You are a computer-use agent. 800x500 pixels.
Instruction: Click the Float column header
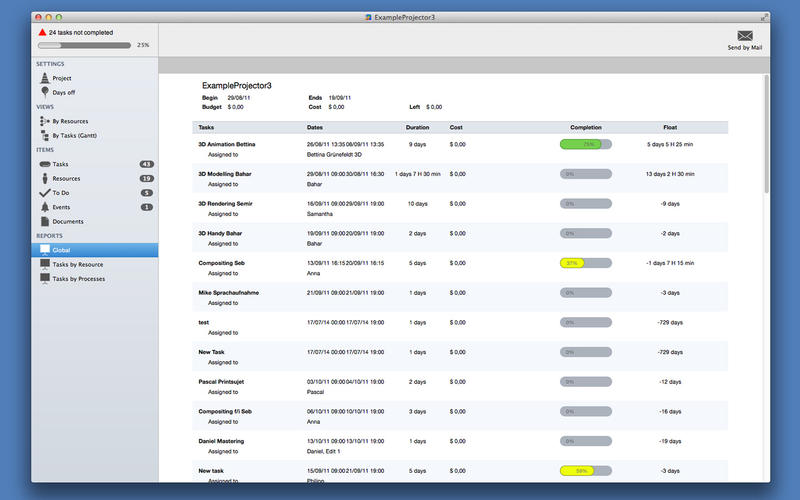[x=670, y=127]
